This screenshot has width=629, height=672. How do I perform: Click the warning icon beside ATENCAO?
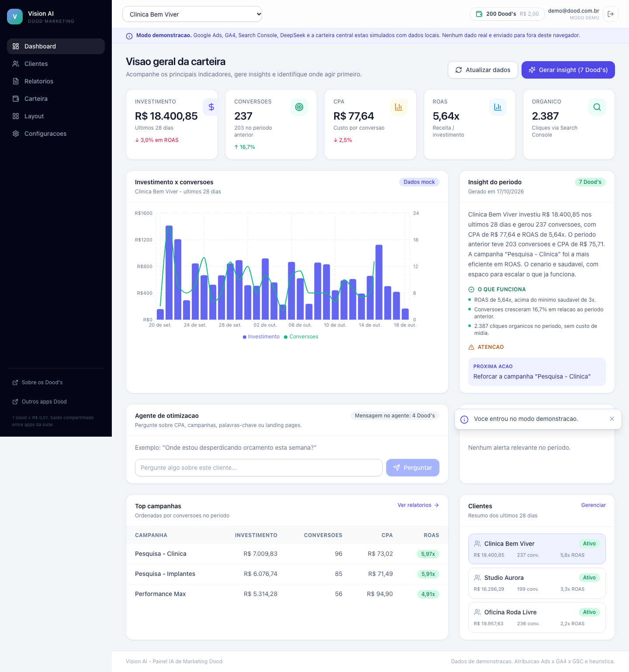[471, 347]
